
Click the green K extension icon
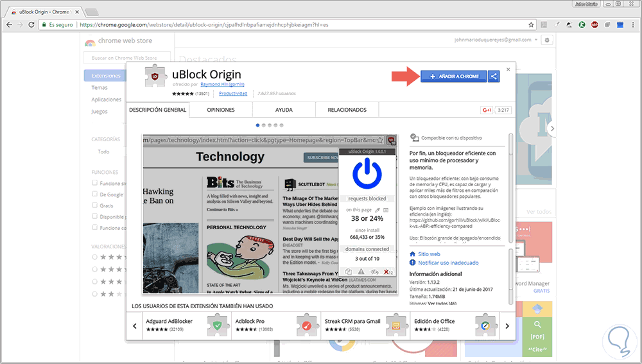582,24
